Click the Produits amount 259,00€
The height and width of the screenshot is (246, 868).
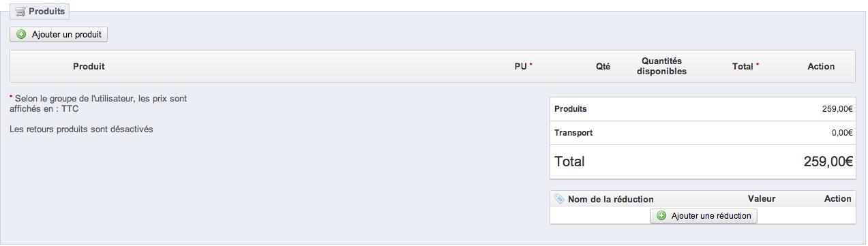(838, 109)
